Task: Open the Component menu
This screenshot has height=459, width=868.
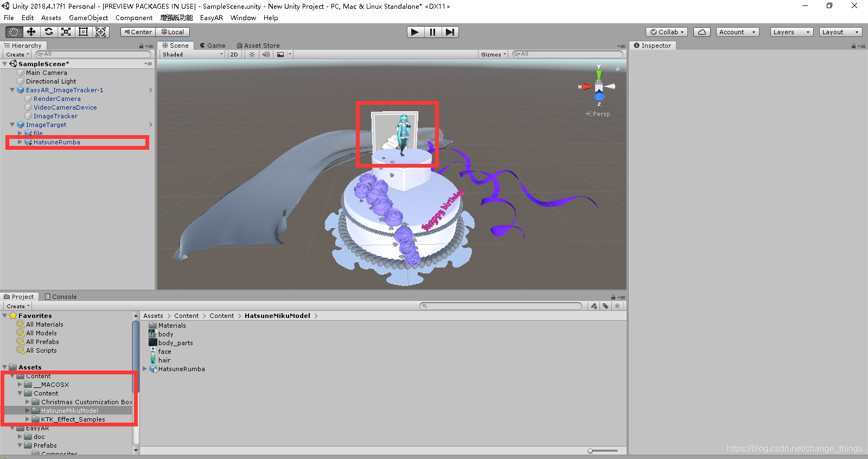Action: [x=134, y=17]
